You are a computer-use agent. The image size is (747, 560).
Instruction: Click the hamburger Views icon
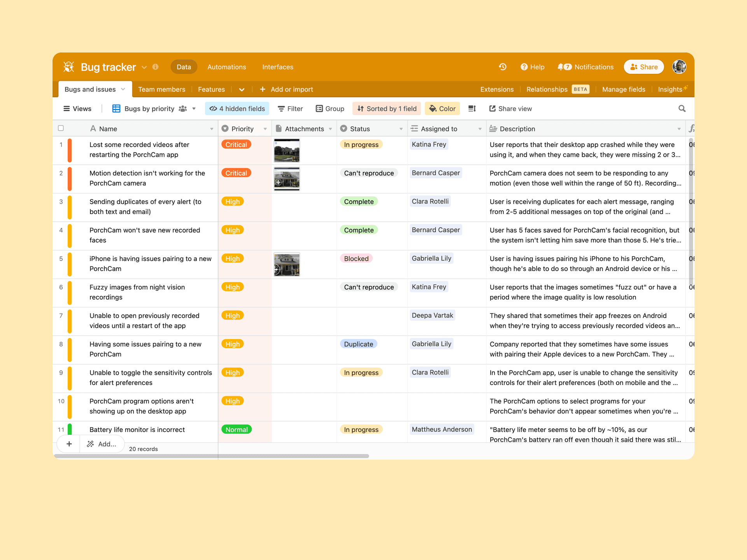[x=67, y=108]
